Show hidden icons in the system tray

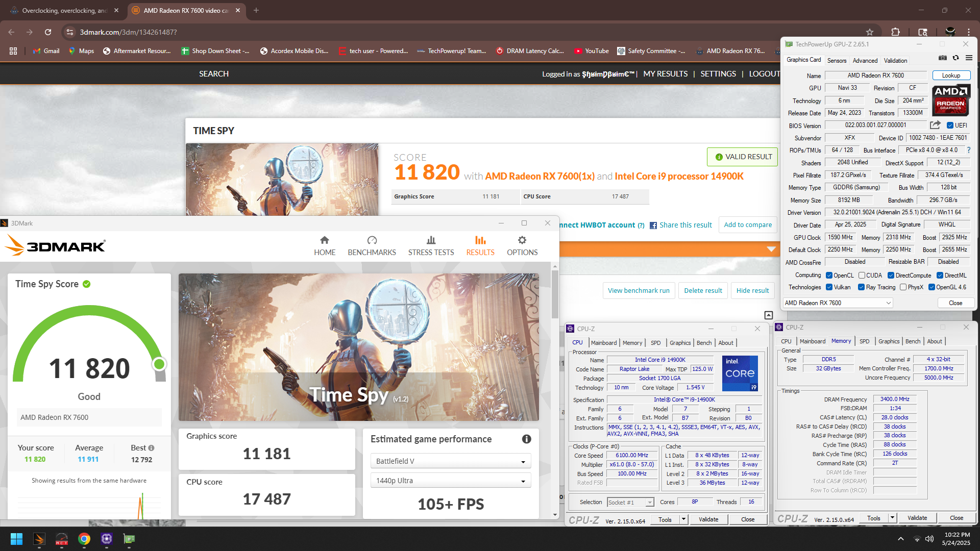[901, 539]
